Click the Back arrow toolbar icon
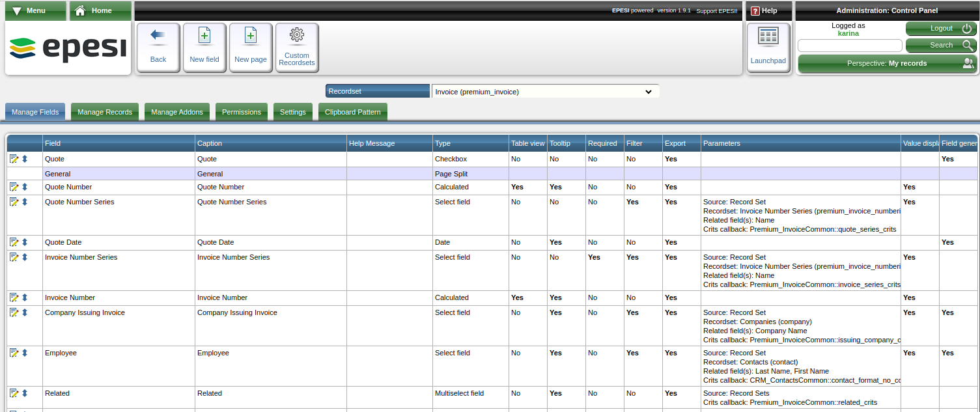This screenshot has height=412, width=980. click(x=158, y=36)
